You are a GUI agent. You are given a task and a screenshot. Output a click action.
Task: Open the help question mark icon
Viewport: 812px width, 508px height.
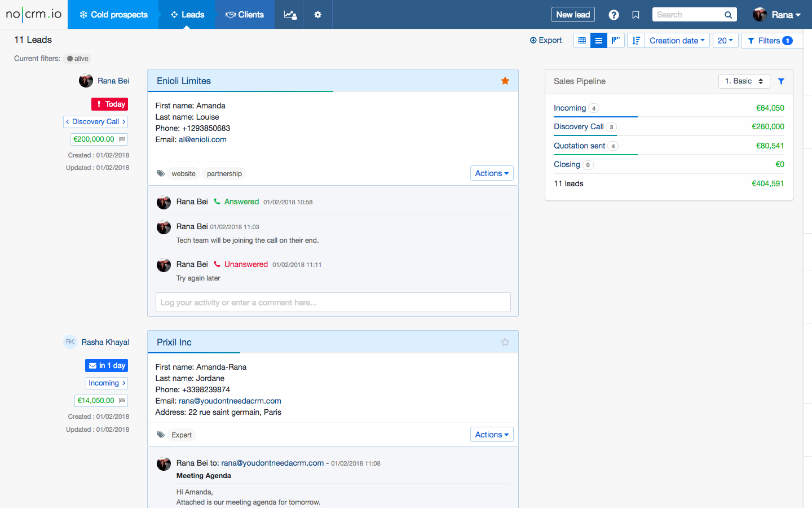tap(614, 15)
